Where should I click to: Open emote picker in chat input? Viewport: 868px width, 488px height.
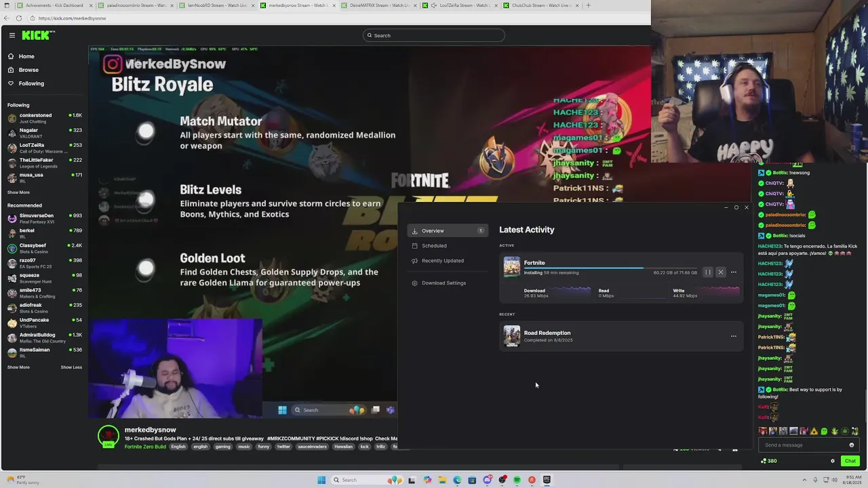[852, 445]
